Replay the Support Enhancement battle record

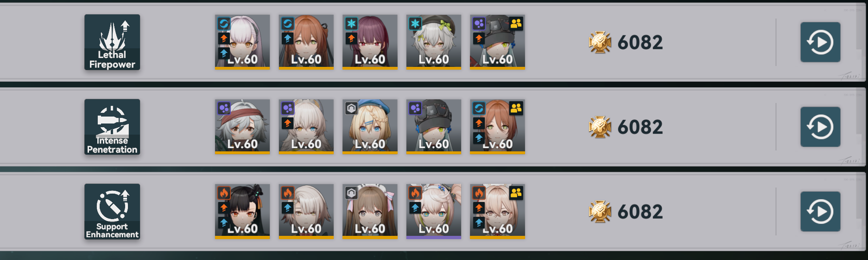tap(820, 212)
